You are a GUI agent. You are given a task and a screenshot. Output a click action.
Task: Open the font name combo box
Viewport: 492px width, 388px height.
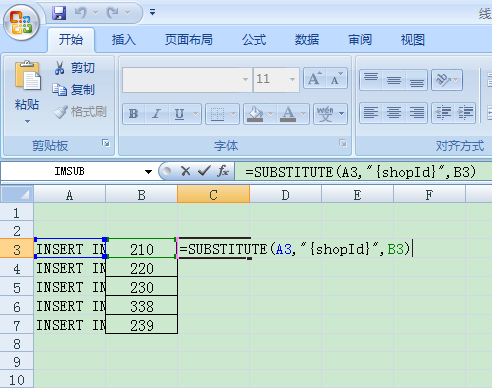click(187, 79)
